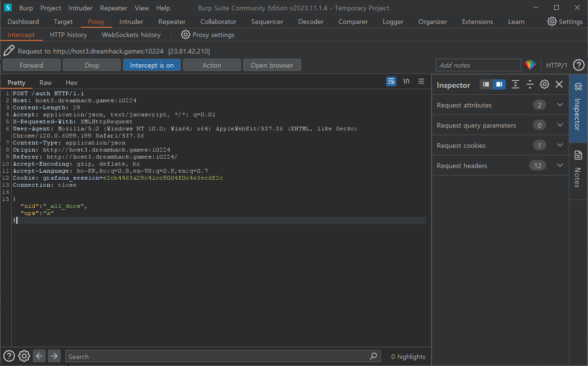Expand Request attributes section
This screenshot has height=366, width=588.
(x=559, y=105)
